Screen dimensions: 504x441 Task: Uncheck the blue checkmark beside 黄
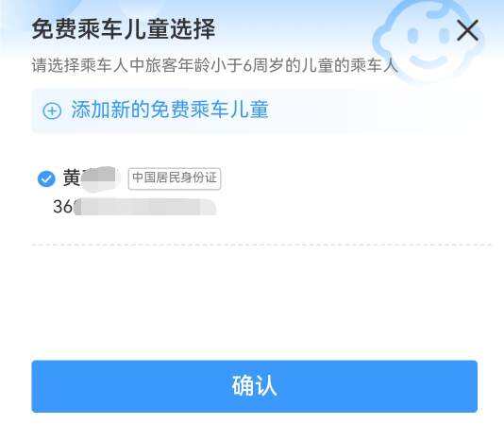coord(46,178)
